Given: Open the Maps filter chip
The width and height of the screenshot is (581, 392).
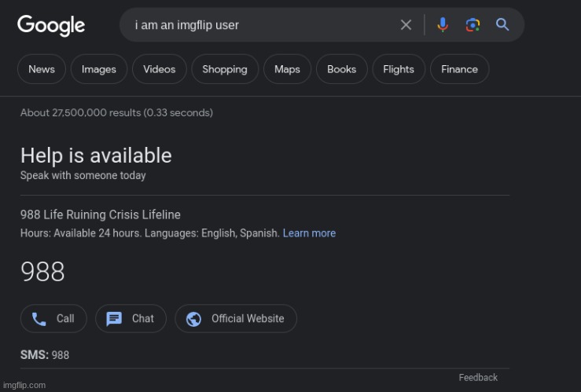Looking at the screenshot, I should pos(287,69).
